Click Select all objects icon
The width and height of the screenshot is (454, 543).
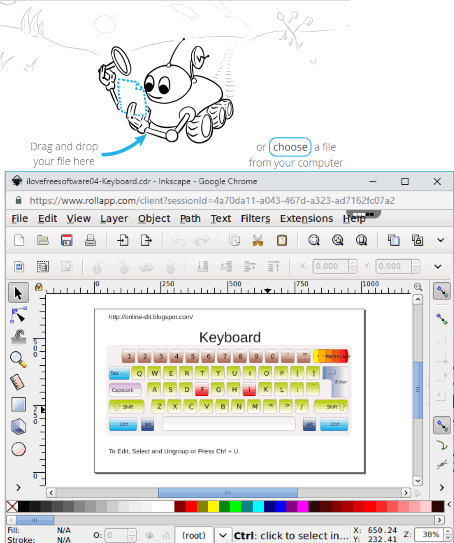[19, 267]
